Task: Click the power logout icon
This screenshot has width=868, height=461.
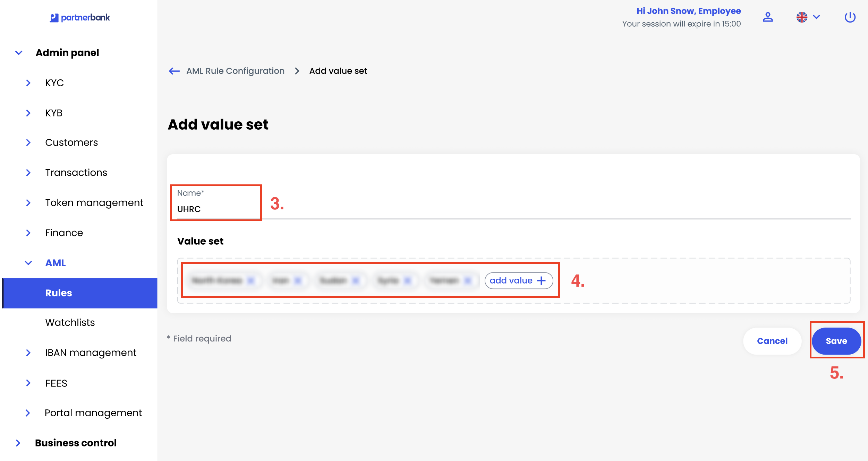Action: tap(850, 17)
